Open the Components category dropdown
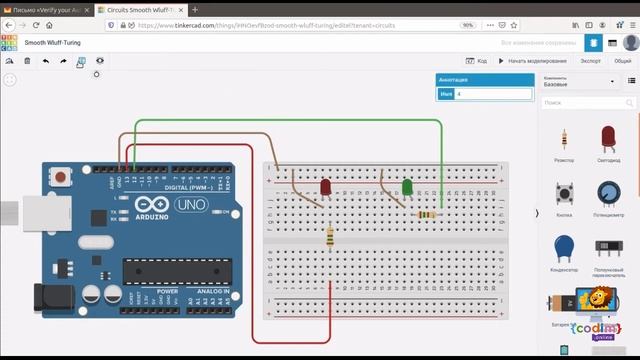 pyautogui.click(x=579, y=81)
